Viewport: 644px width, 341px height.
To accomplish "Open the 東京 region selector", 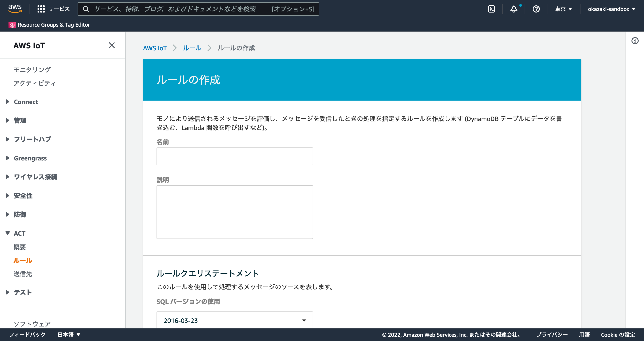I will tap(563, 9).
